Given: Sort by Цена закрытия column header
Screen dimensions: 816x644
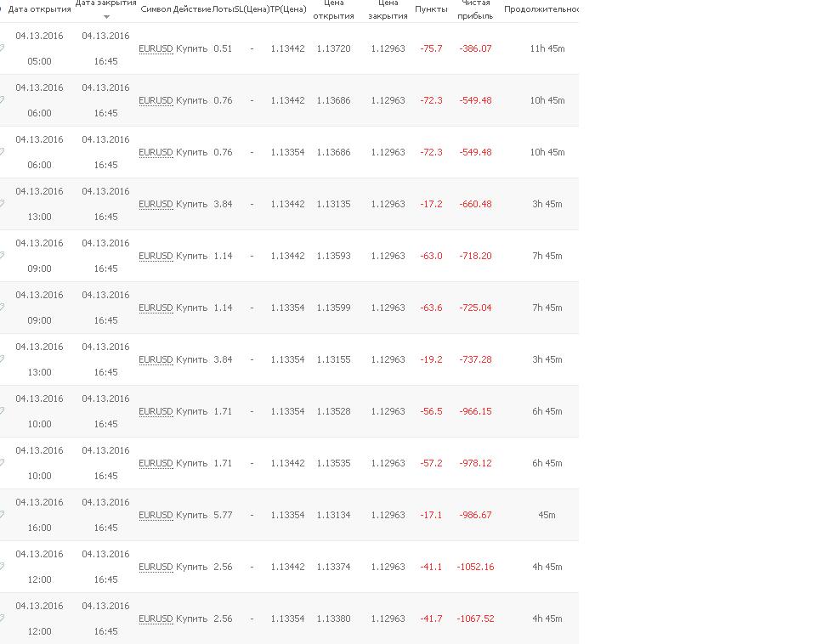Looking at the screenshot, I should click(x=388, y=9).
